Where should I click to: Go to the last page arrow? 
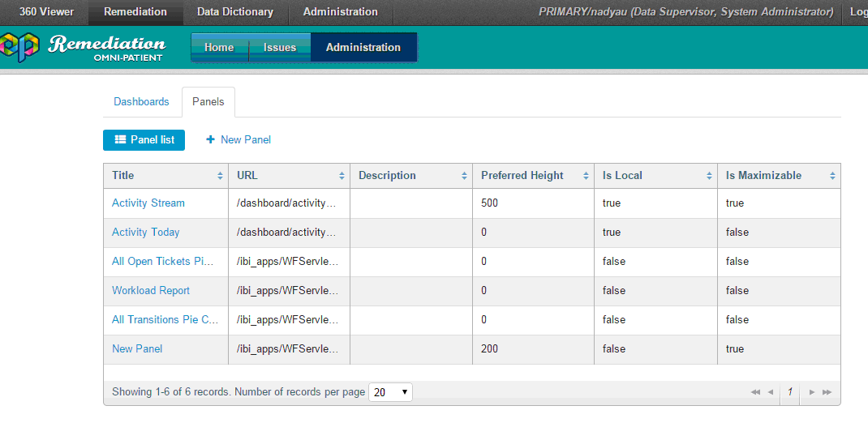coord(827,392)
